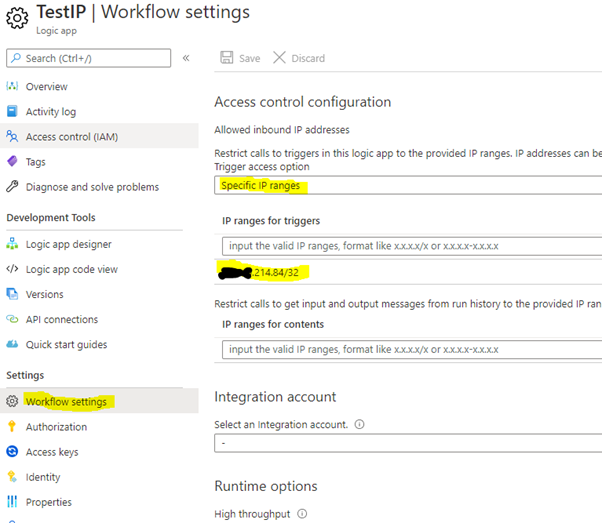Click the IP ranges for contents input field
Screen dimensions: 602x523
point(412,349)
